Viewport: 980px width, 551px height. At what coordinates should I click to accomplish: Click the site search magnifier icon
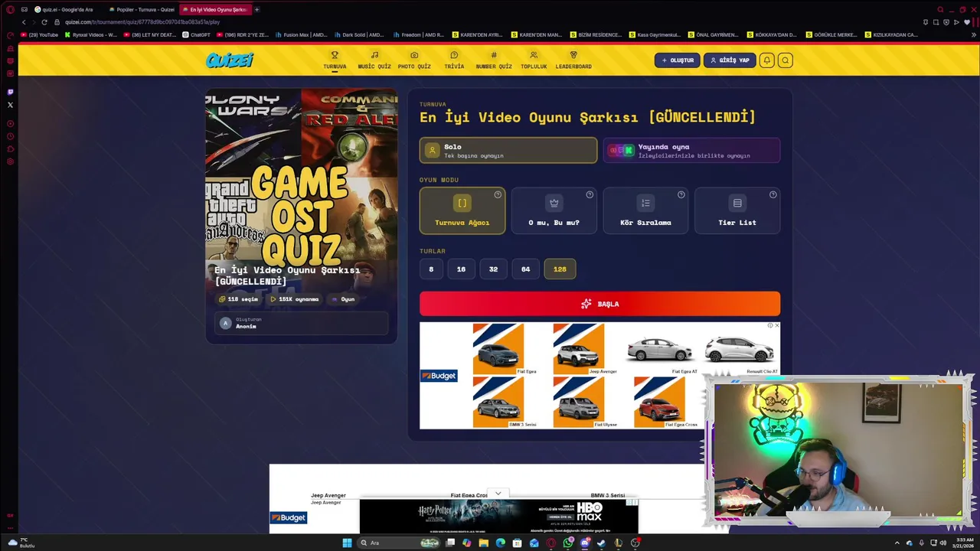785,60
